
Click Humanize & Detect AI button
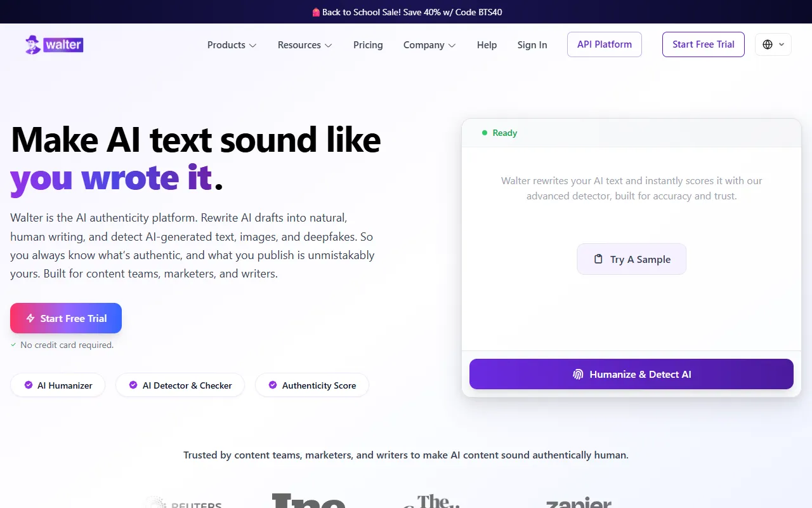pos(631,374)
